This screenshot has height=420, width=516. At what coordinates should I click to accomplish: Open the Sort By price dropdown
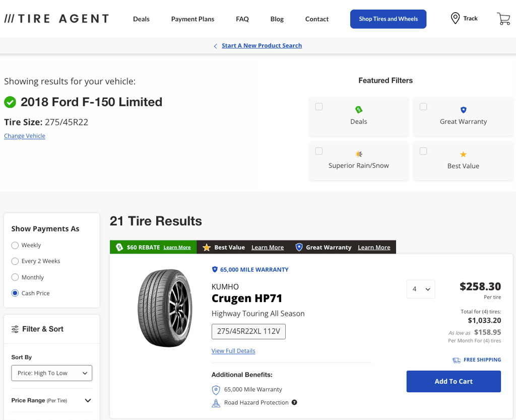pos(51,373)
